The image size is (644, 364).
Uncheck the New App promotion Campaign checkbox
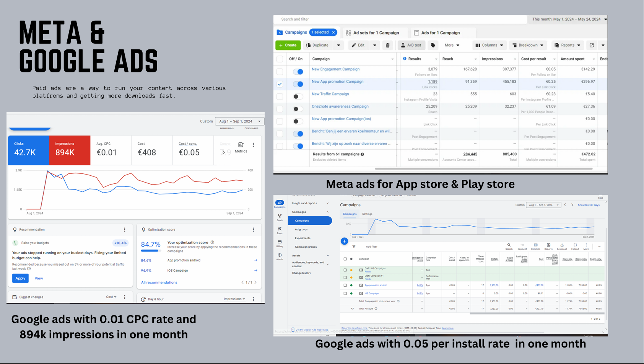[x=280, y=84]
